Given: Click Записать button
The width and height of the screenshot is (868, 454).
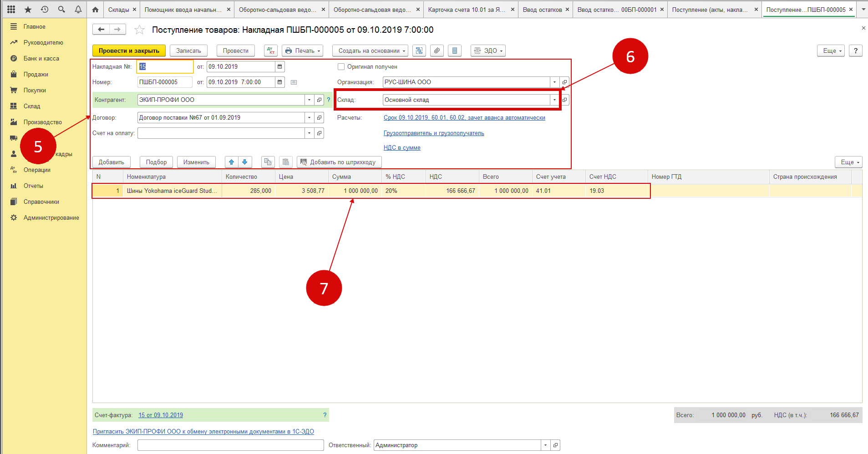Looking at the screenshot, I should [188, 50].
